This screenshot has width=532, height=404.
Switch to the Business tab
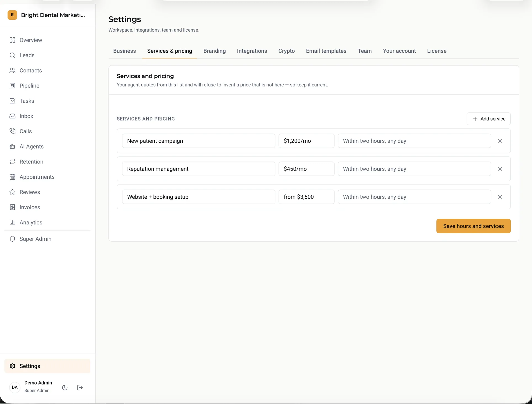coord(124,51)
